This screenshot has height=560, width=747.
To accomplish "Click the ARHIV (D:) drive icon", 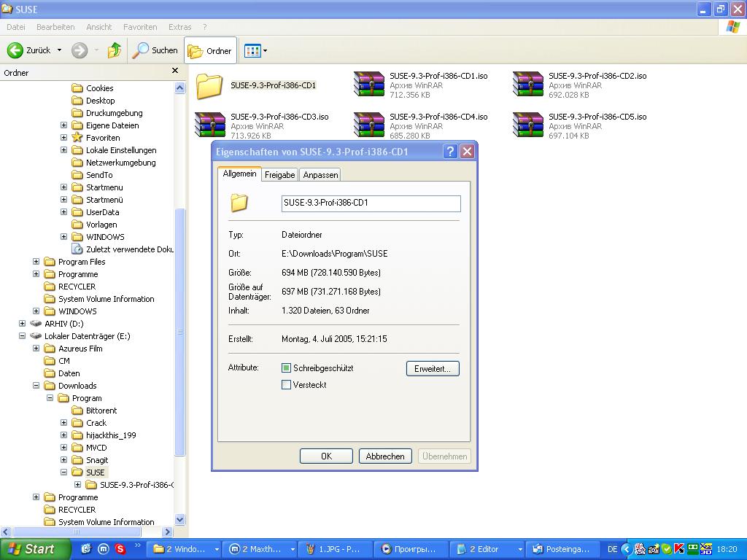I will click(36, 323).
